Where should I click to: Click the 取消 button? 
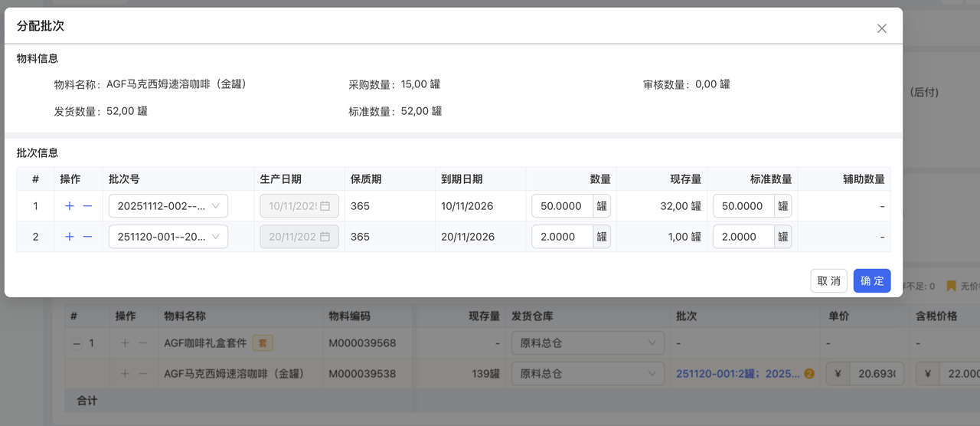point(828,281)
